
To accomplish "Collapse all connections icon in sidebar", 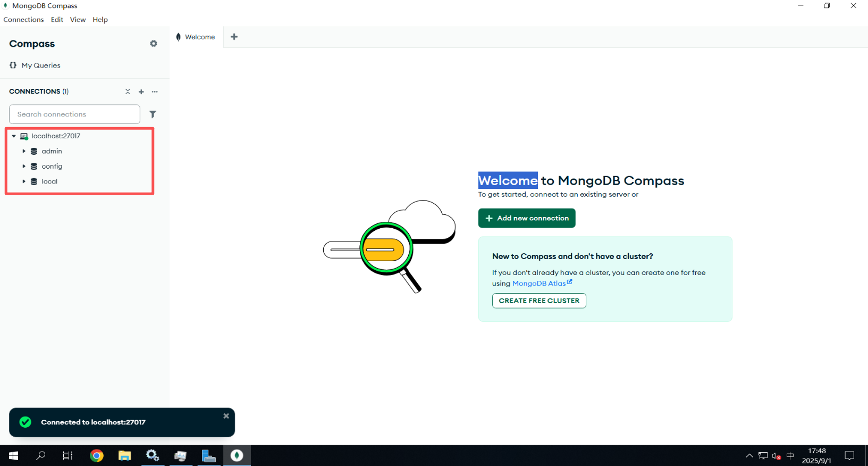I will coord(128,91).
